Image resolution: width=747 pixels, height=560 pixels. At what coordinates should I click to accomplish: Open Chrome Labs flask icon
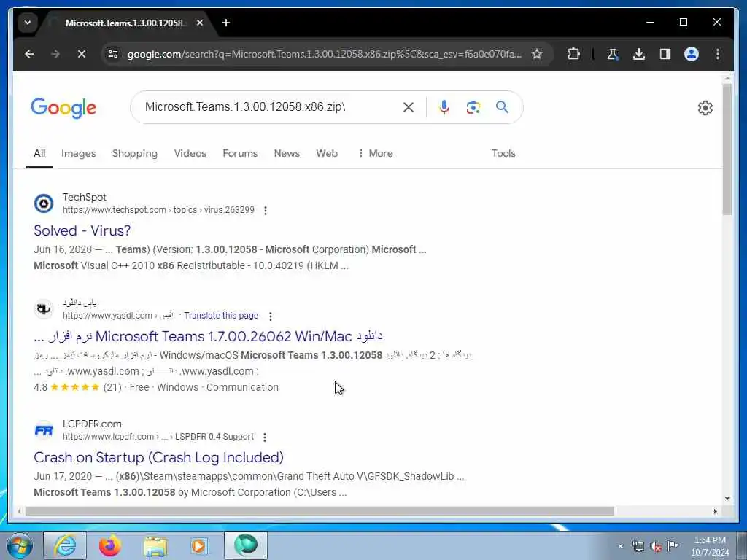click(612, 54)
